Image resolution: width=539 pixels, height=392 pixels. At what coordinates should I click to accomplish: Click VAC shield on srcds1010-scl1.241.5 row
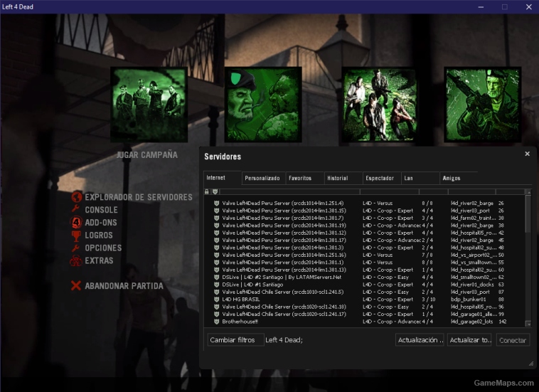pyautogui.click(x=217, y=292)
